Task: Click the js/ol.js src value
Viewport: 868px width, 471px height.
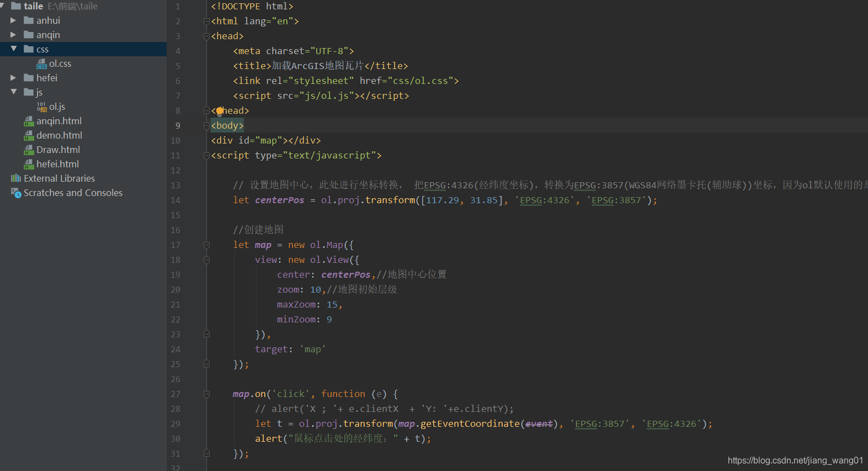Action: point(327,96)
